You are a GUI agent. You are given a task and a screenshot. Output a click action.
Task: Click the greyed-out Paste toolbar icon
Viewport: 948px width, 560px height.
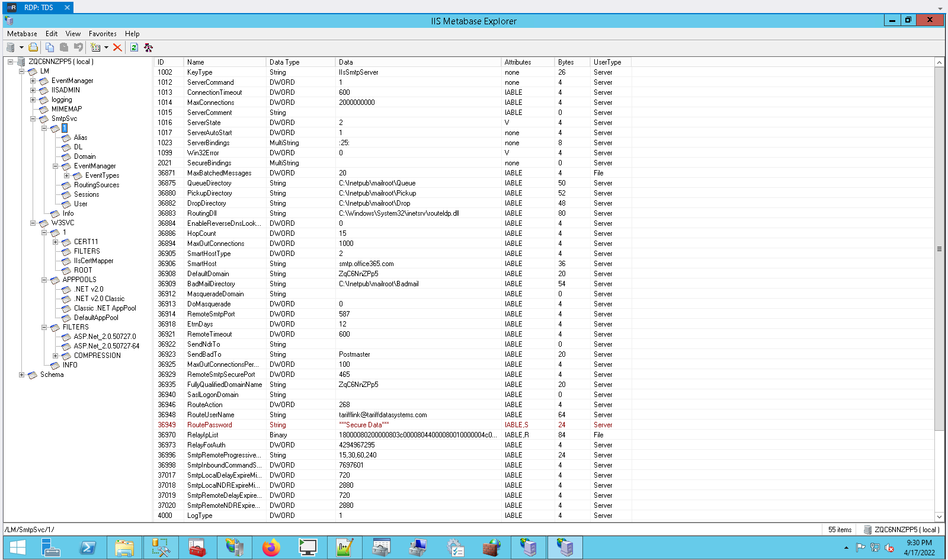(64, 47)
